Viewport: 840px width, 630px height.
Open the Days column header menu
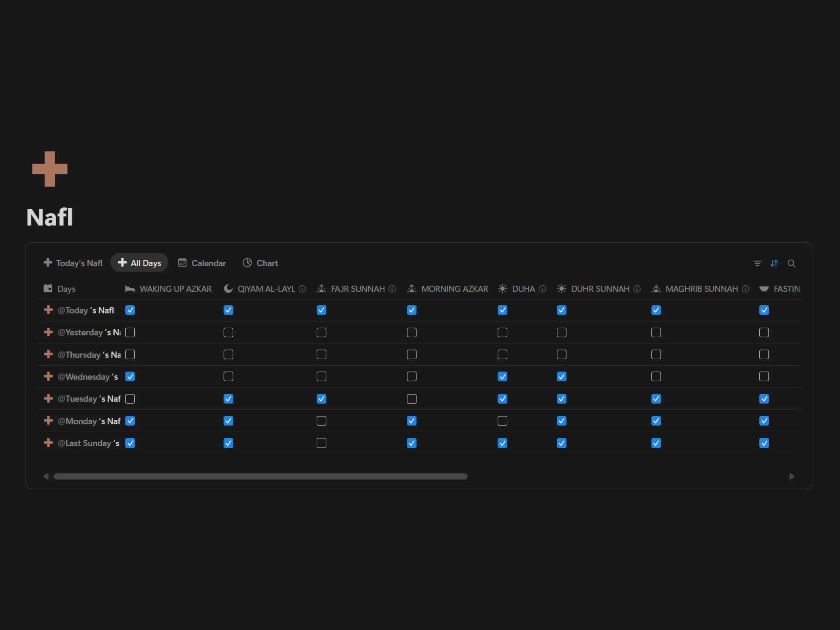click(x=66, y=289)
